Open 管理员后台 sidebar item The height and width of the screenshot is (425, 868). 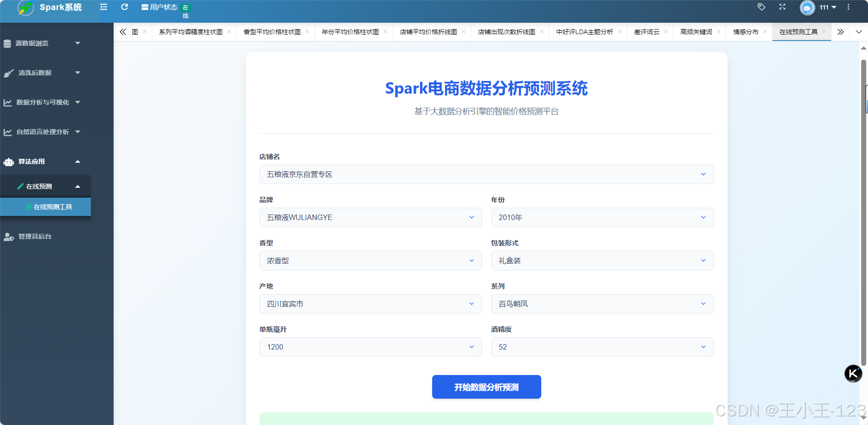coord(45,236)
